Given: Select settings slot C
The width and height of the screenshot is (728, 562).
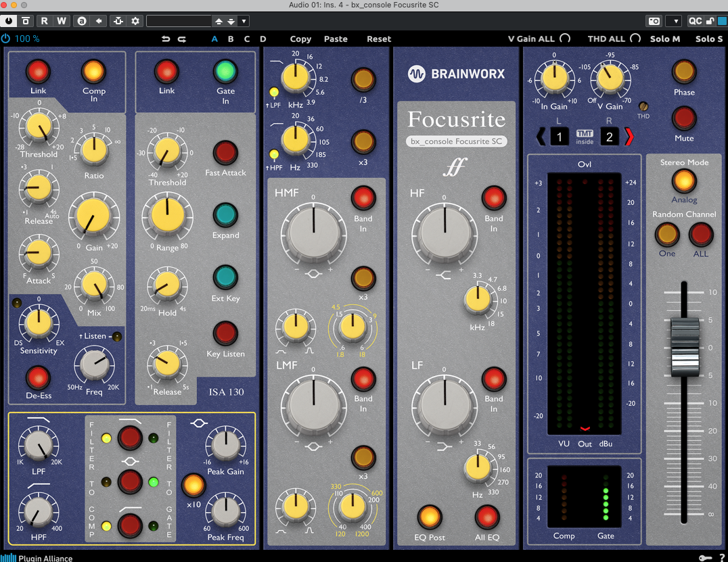Looking at the screenshot, I should (247, 39).
